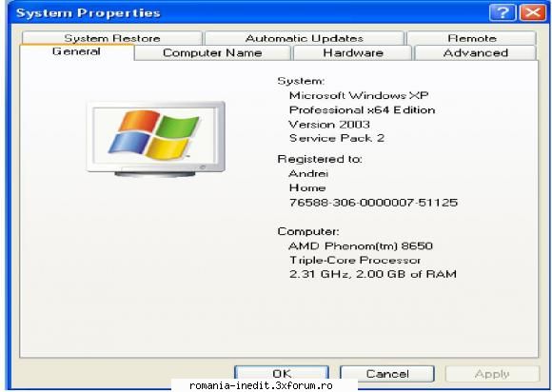Click product ID 76588-306-0000007-51125

click(x=373, y=203)
